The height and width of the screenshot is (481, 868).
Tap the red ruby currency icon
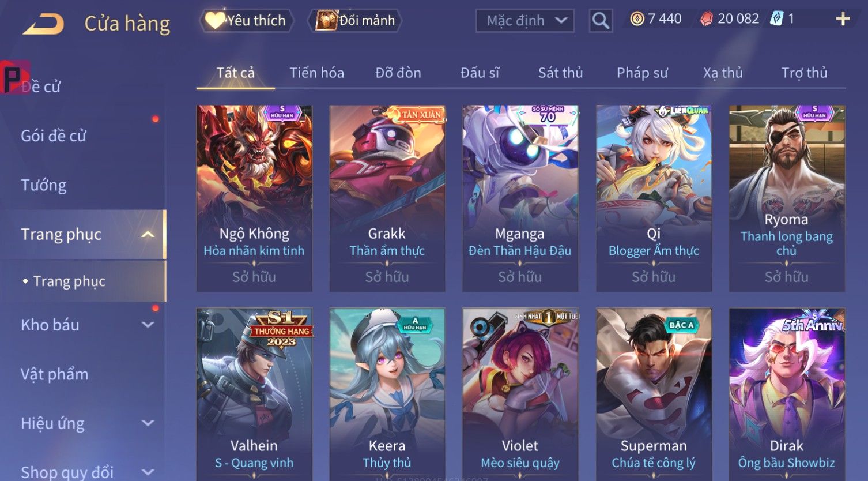click(x=706, y=19)
